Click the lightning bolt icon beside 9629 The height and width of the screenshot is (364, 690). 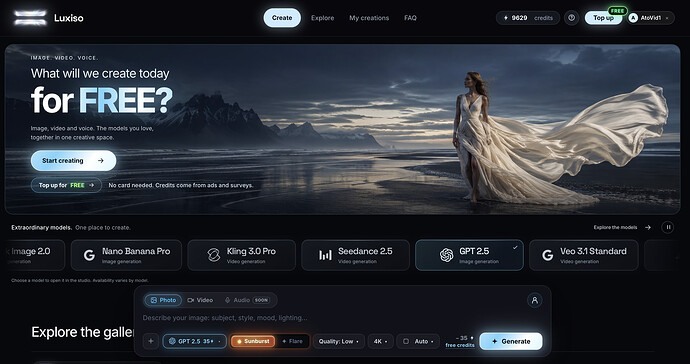506,18
